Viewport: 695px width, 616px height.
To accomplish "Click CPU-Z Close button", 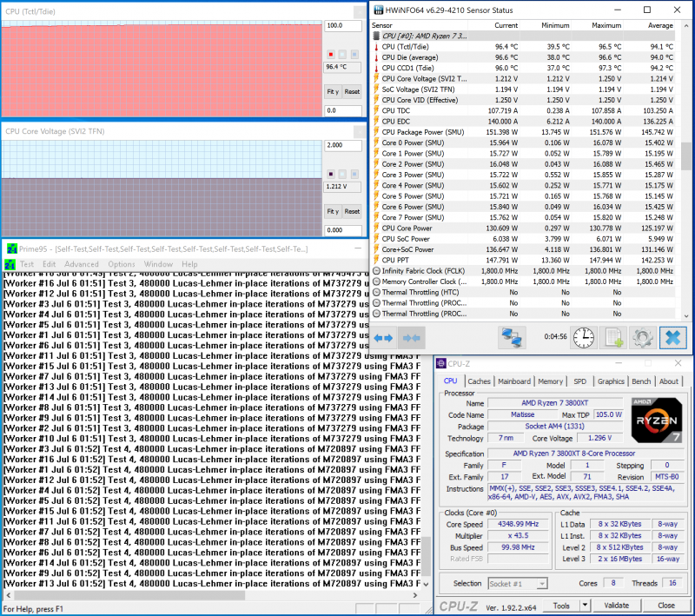I will (665, 606).
